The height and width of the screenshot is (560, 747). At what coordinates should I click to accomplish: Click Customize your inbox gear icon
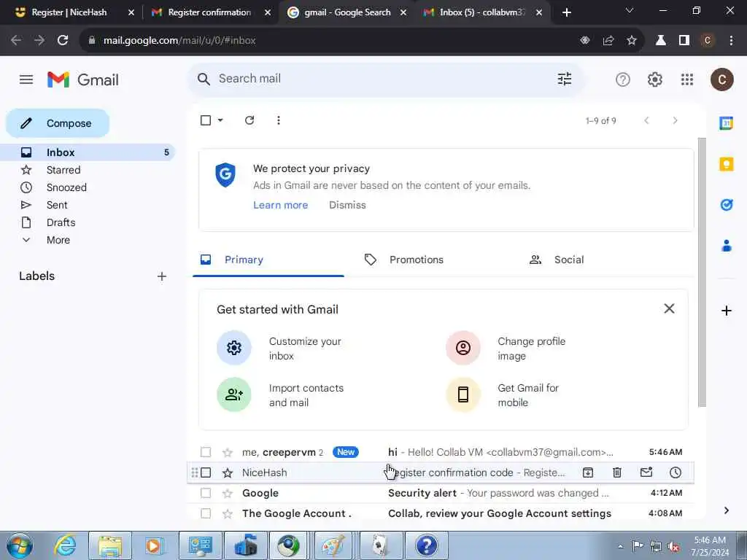(234, 348)
